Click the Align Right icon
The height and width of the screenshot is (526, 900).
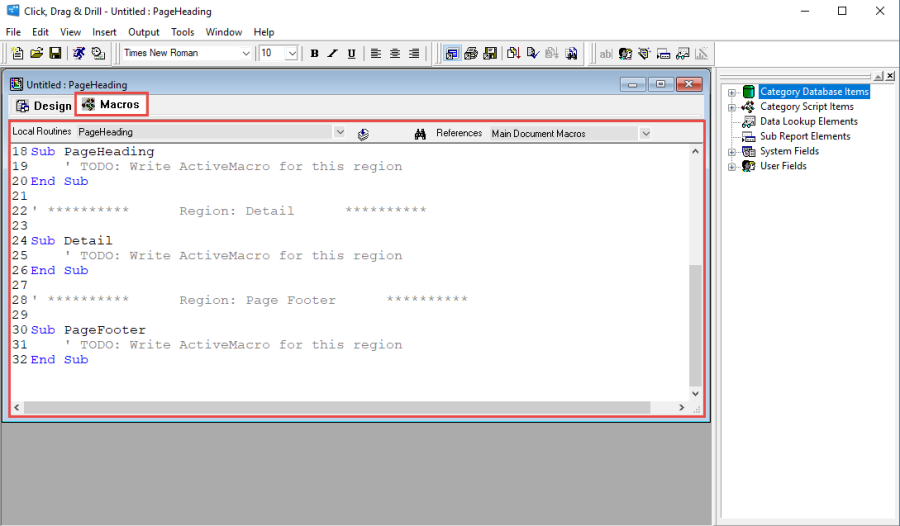(414, 53)
